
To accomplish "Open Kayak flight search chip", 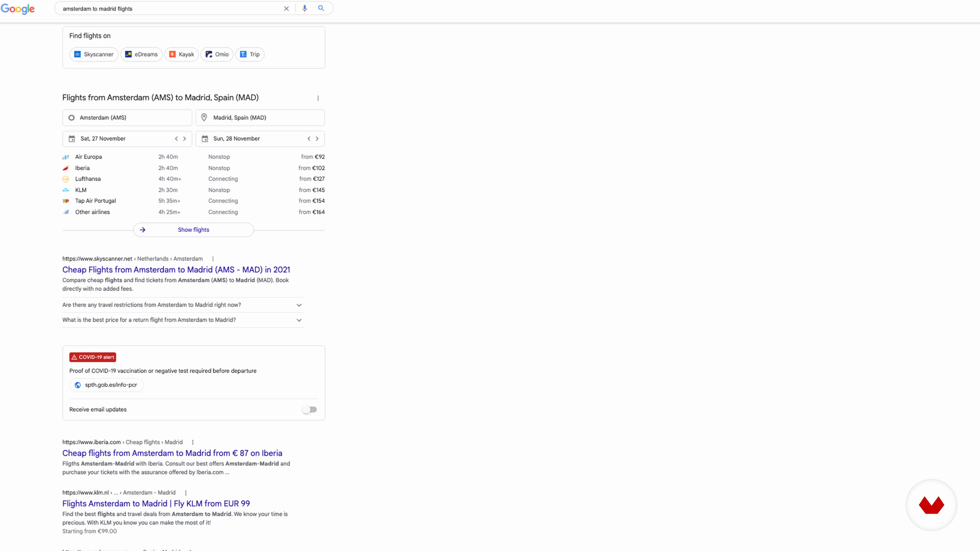I will [x=181, y=54].
